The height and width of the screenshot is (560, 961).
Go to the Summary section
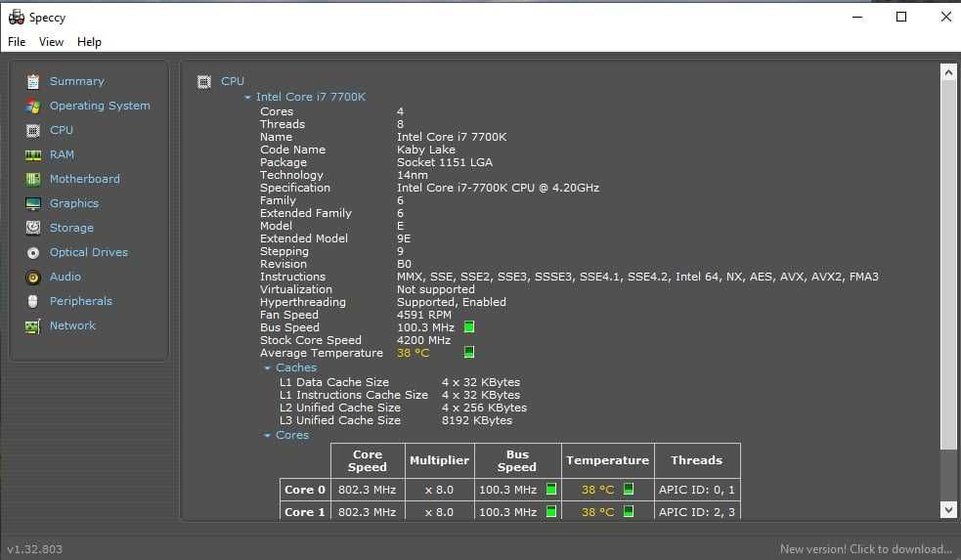76,81
